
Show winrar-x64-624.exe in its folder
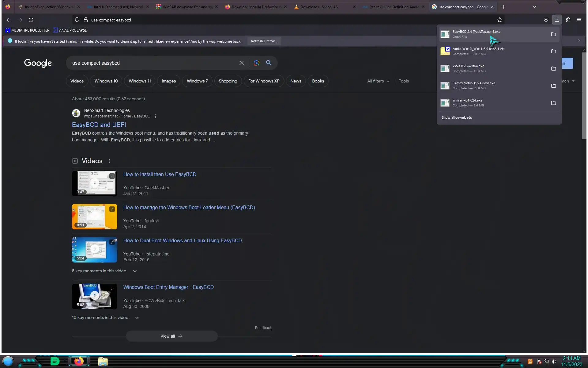pyautogui.click(x=553, y=103)
